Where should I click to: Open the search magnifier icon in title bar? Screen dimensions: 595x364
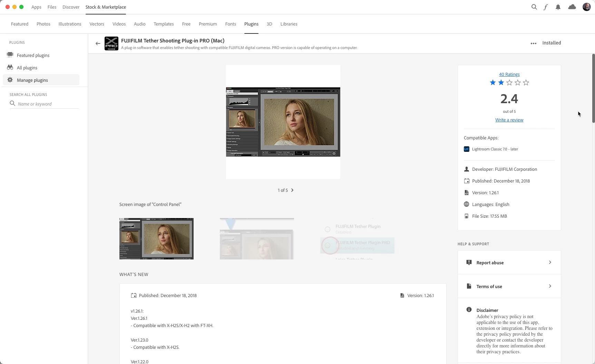point(534,7)
